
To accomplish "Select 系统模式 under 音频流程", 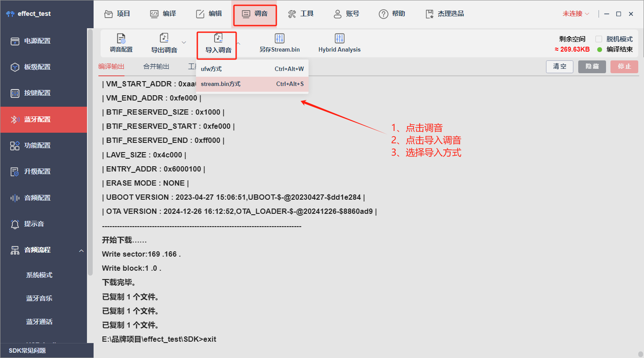I will pyautogui.click(x=39, y=275).
